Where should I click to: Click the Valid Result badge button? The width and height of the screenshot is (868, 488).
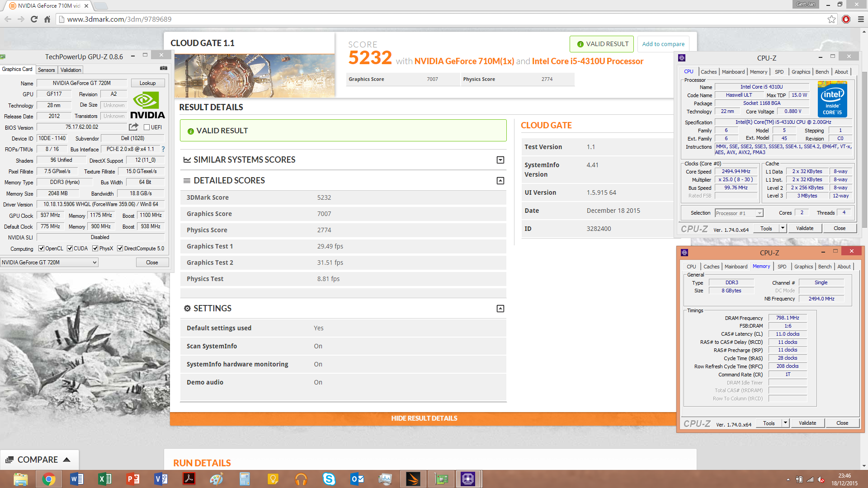[x=602, y=44]
